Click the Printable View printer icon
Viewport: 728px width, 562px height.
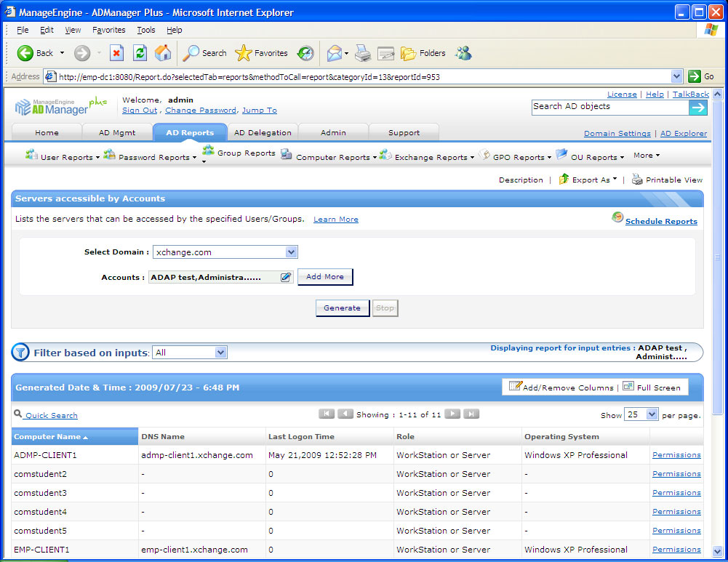tap(637, 179)
